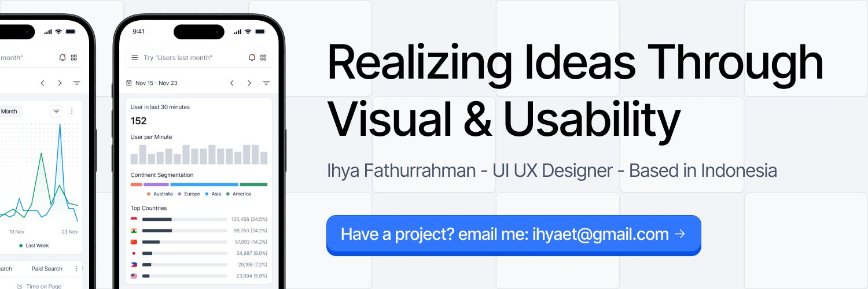Tap the notification bell in the right phone
This screenshot has height=289, width=868.
tap(252, 58)
